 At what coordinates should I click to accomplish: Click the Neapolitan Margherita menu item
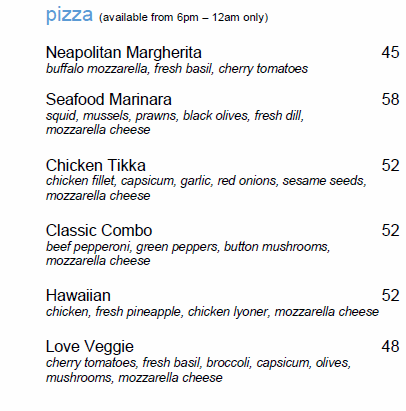[124, 53]
